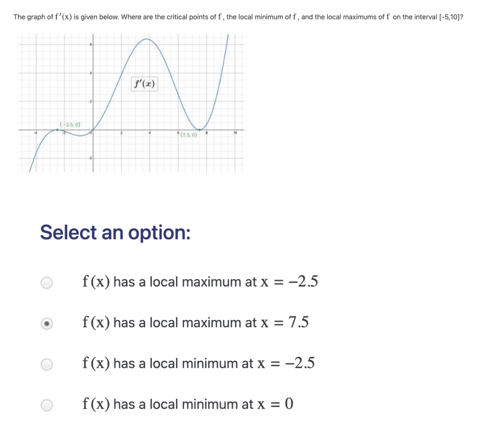Click the f'(x) label box on the graph
This screenshot has width=481, height=448.
(x=144, y=84)
